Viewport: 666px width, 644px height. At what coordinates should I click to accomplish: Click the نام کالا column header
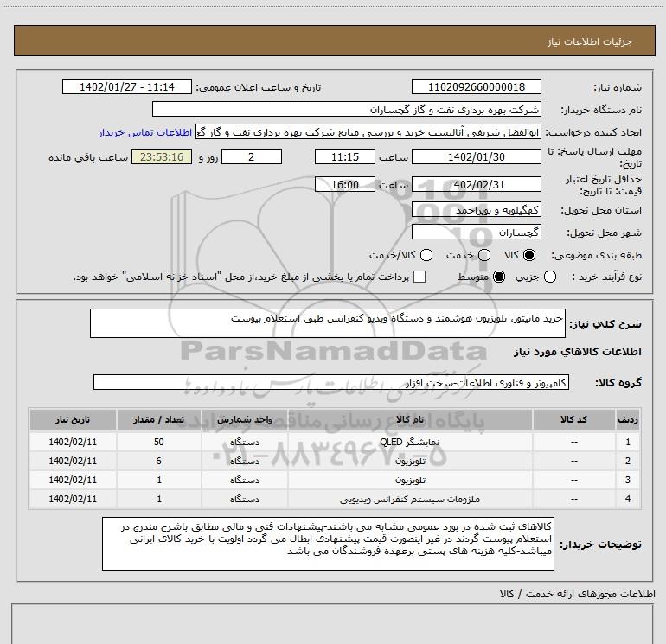point(410,419)
